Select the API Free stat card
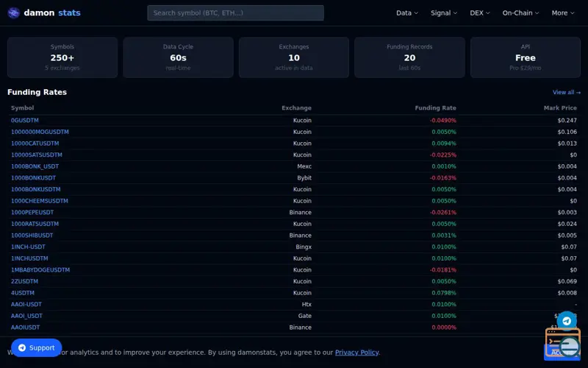This screenshot has height=368, width=588. [x=526, y=57]
